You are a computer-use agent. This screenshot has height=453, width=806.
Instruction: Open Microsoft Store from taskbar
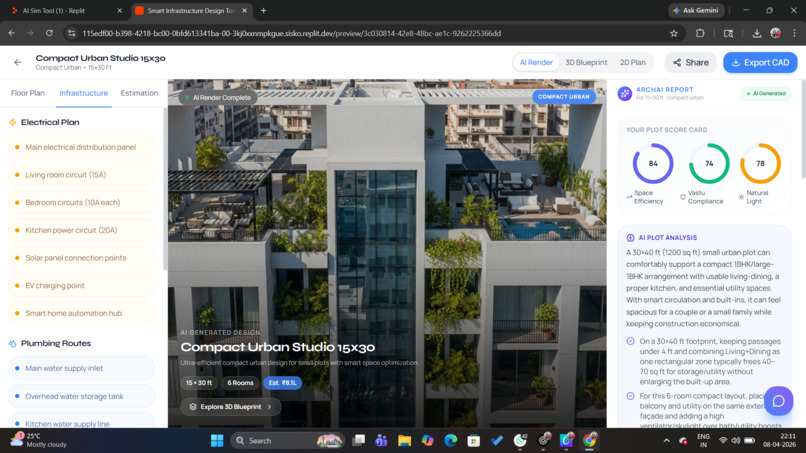473,441
